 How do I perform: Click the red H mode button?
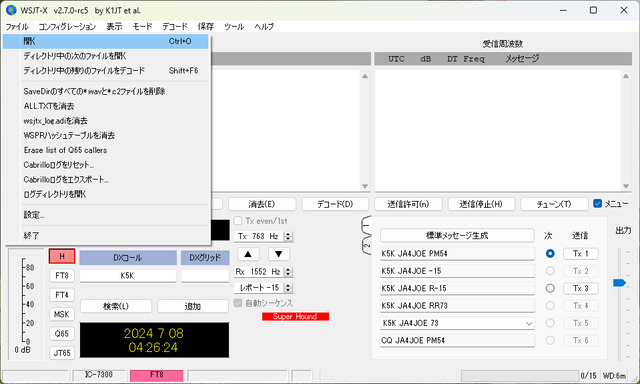click(62, 256)
